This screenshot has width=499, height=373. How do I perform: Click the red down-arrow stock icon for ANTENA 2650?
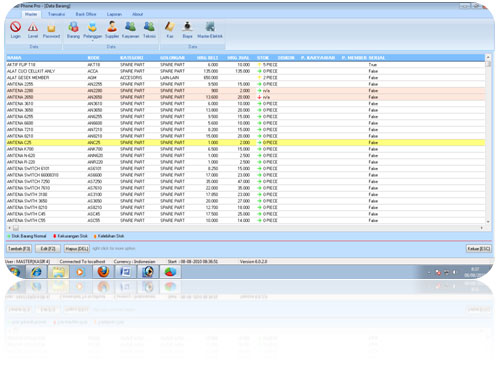tap(259, 97)
